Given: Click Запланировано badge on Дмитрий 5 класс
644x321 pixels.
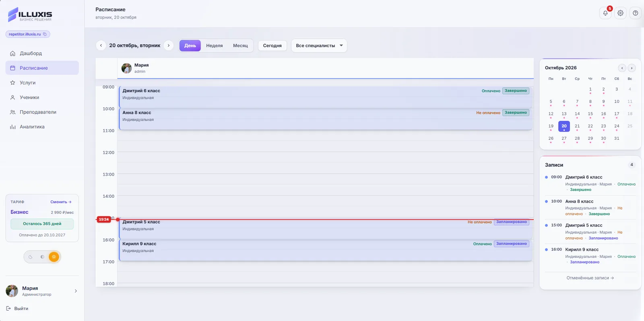Looking at the screenshot, I should [x=512, y=222].
